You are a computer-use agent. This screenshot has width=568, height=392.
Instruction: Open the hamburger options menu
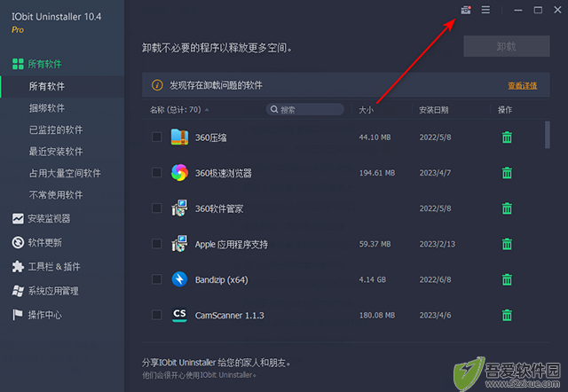click(x=485, y=10)
